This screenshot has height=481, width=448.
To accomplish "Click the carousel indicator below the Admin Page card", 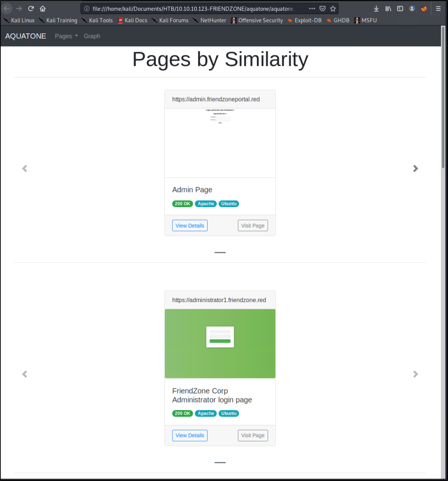I will 220,253.
